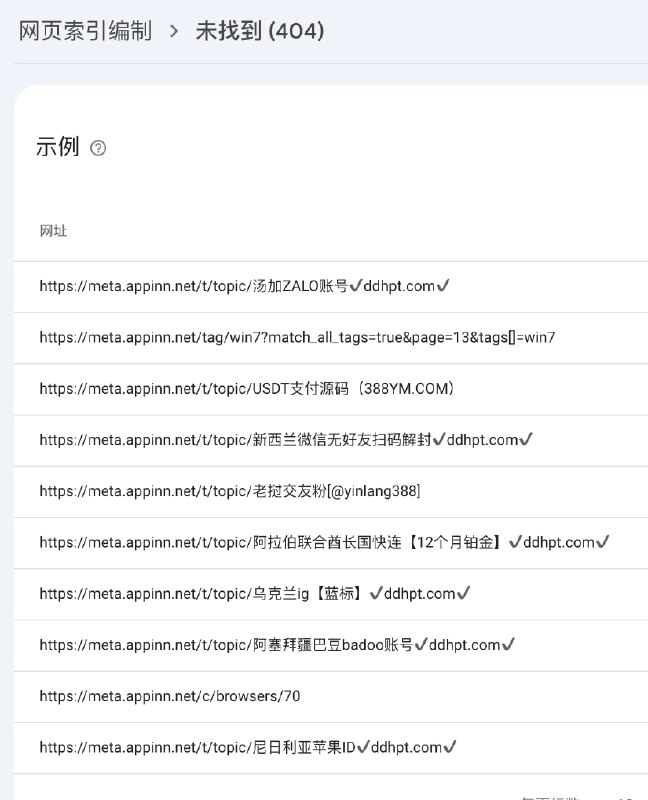Click the 未找到 (404) breadcrumb title
Viewport: 648px width, 800px height.
(260, 31)
